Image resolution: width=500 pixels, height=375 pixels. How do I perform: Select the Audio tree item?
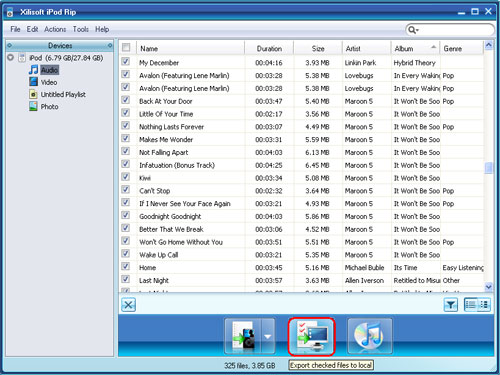tap(49, 70)
